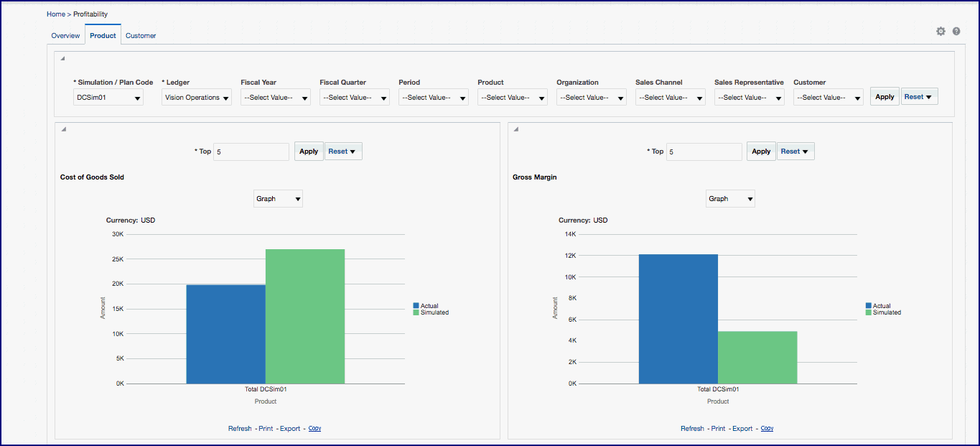980x446 pixels.
Task: Print the Cost of Goods Sold chart
Action: coord(266,429)
